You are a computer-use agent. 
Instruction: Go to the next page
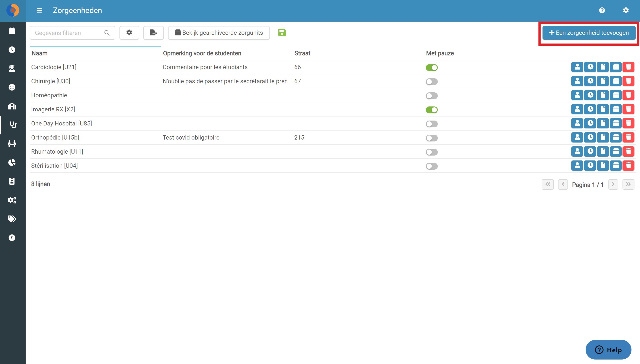coord(613,185)
